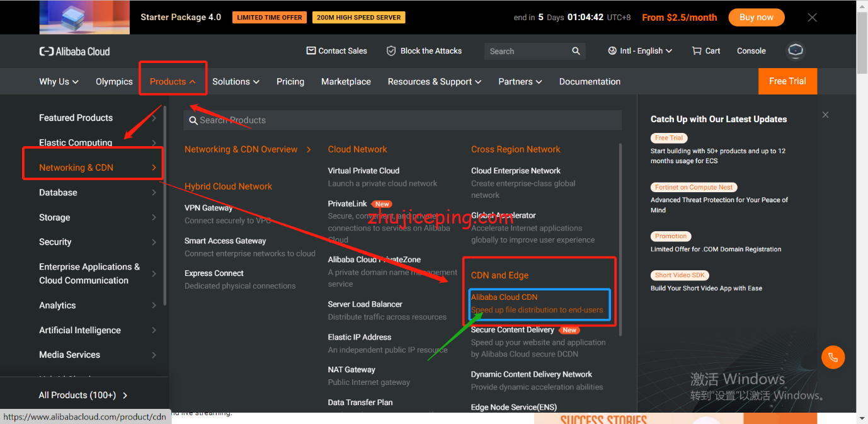Expand the Artificial Intelligence category arrow
This screenshot has height=424, width=868.
tap(154, 330)
